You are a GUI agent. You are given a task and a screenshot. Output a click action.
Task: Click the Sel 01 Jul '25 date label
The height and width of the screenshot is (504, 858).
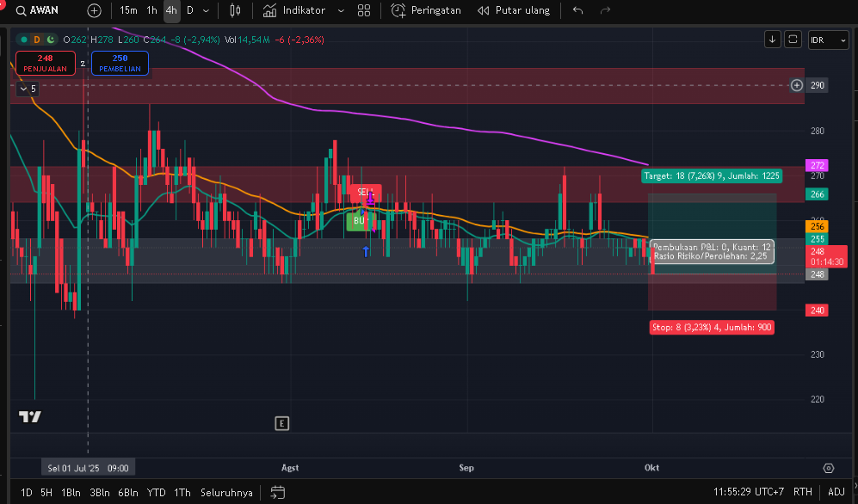pyautogui.click(x=88, y=468)
